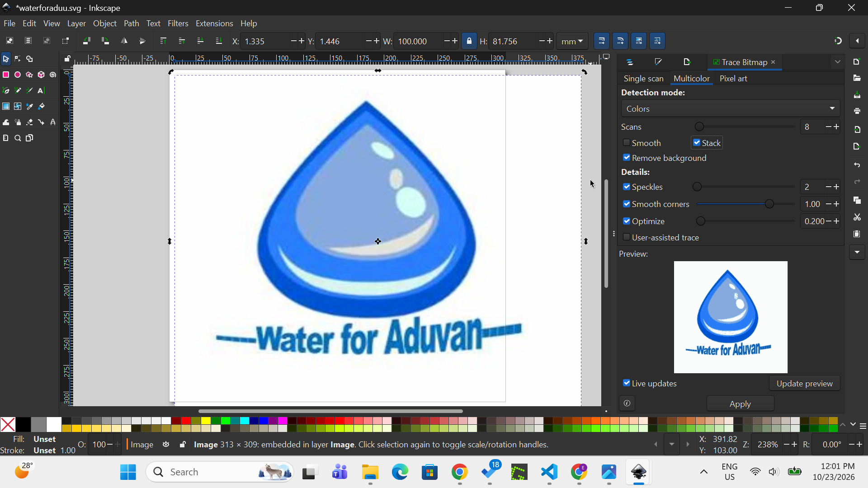Select the Star/Polygon tool
The height and width of the screenshot is (488, 868).
[29, 75]
